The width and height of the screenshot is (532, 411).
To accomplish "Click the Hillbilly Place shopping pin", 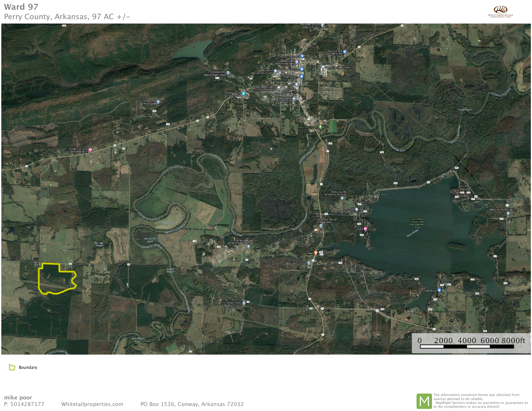I will pyautogui.click(x=439, y=290).
